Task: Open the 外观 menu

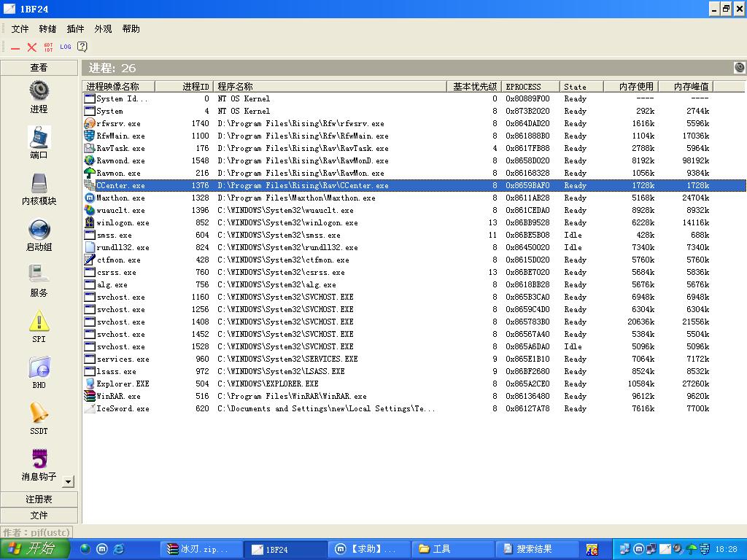Action: 103,29
